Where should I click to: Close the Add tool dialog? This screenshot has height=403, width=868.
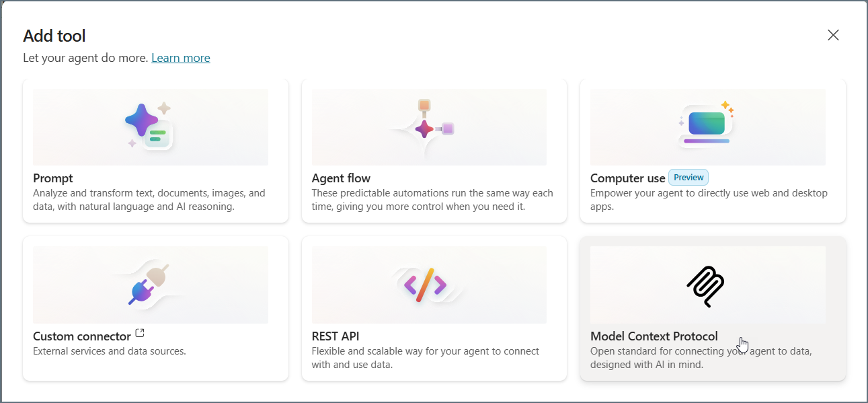click(x=833, y=35)
